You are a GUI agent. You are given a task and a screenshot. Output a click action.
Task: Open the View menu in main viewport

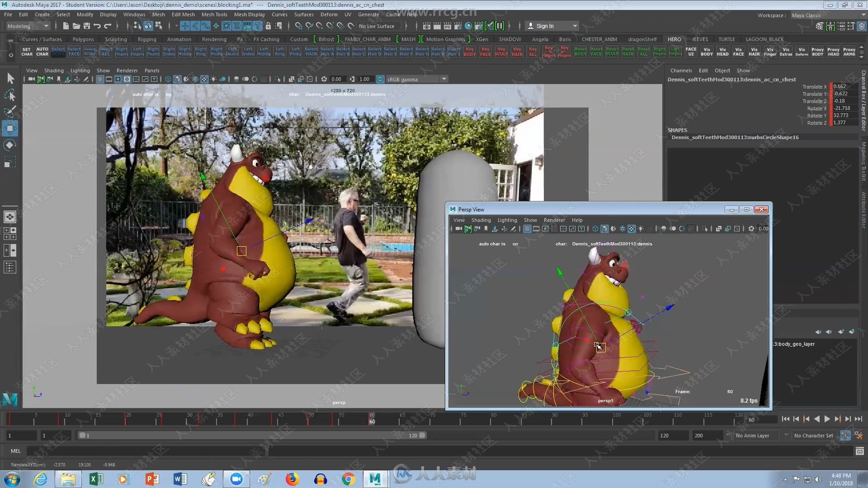tap(32, 70)
